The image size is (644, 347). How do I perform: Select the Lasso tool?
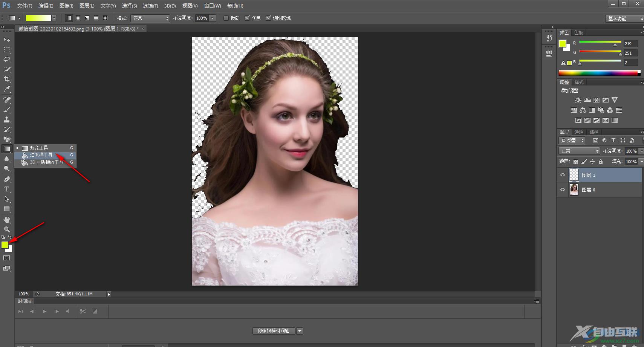pyautogui.click(x=7, y=60)
